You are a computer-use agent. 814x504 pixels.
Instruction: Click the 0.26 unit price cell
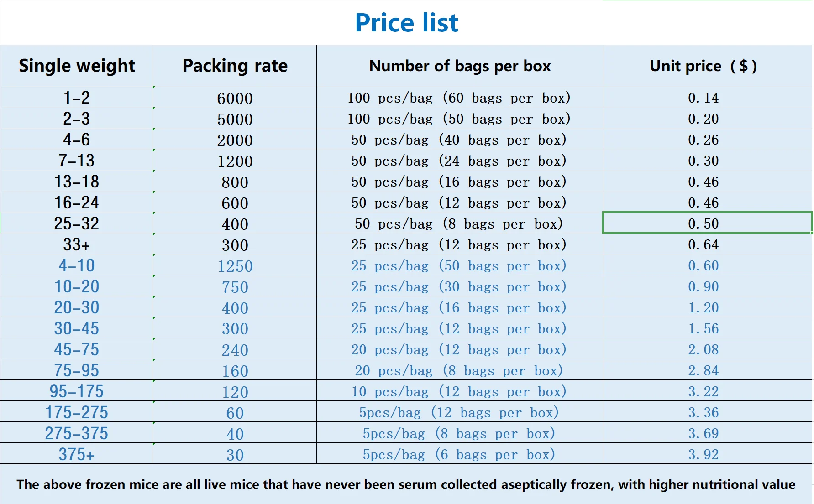point(703,140)
